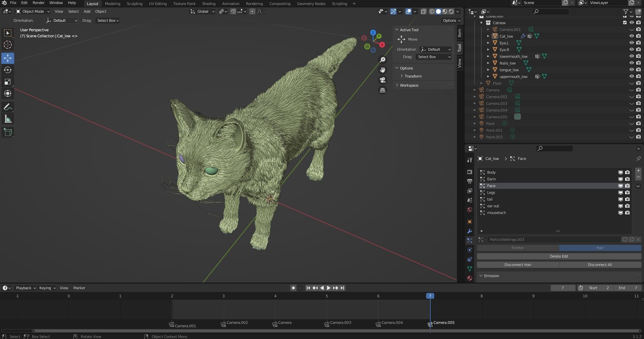Click the current frame field showing 7
Image resolution: width=644 pixels, height=339 pixels.
563,288
